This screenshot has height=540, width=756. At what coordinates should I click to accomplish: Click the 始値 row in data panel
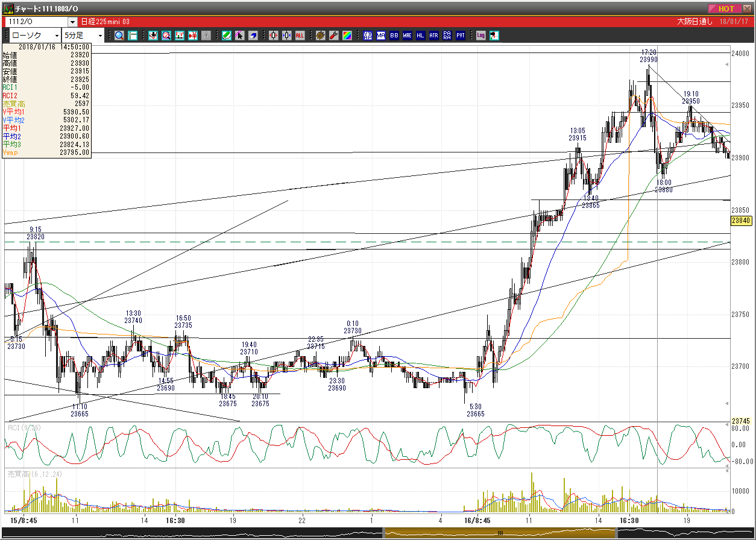point(46,55)
